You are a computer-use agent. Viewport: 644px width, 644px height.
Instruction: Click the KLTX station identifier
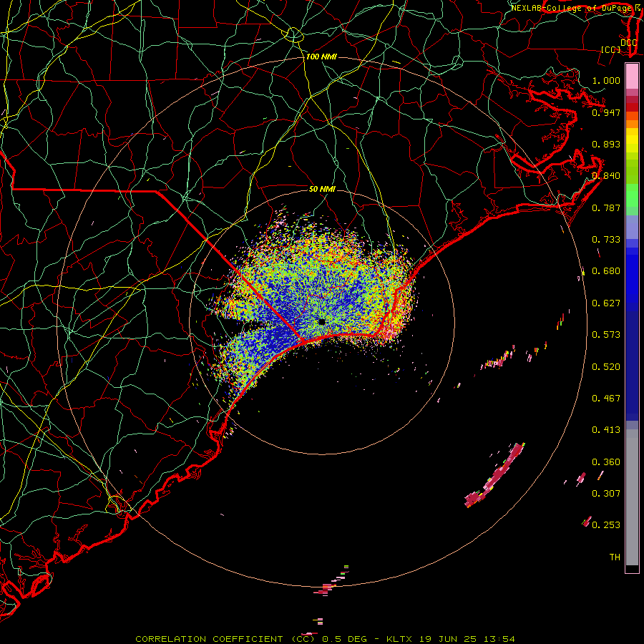point(399,639)
